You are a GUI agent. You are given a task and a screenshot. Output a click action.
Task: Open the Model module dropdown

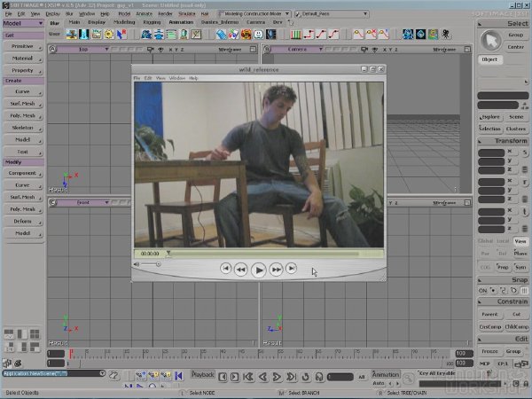pyautogui.click(x=23, y=23)
